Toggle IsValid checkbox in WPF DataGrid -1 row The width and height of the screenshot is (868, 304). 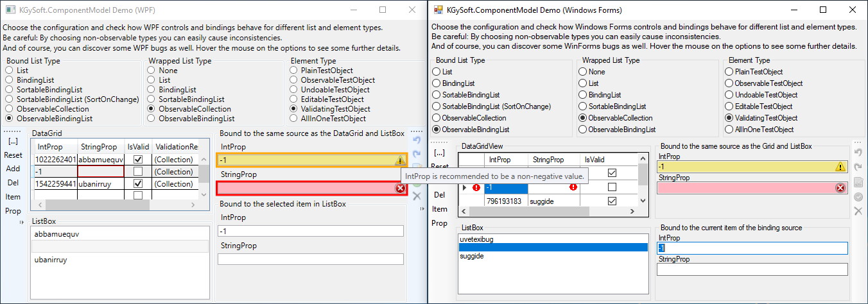pyautogui.click(x=137, y=171)
